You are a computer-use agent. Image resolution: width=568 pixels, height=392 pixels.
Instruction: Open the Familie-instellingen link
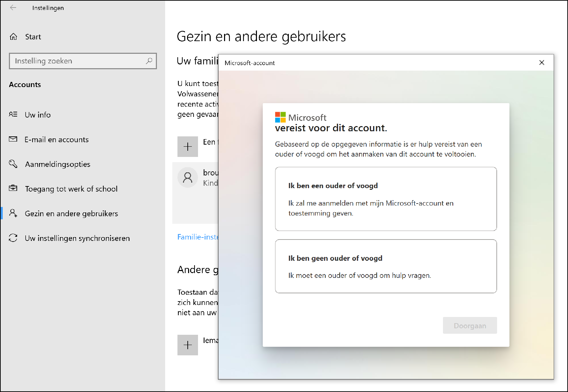tap(198, 237)
